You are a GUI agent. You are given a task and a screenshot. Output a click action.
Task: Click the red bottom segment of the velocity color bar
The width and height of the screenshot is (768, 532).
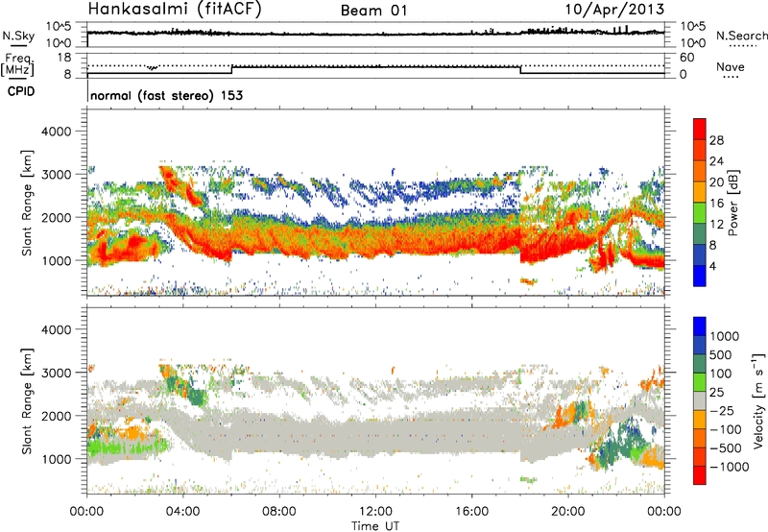[700, 475]
